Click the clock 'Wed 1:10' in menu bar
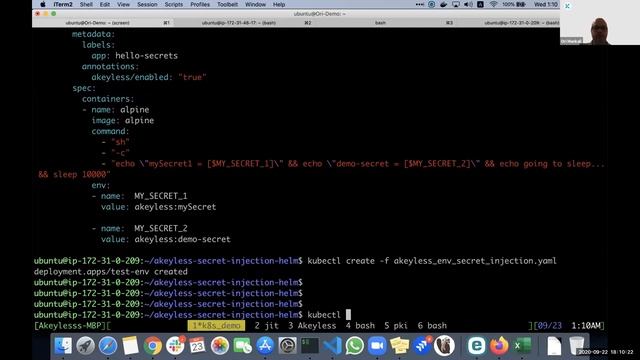640x360 pixels. pos(546,4)
